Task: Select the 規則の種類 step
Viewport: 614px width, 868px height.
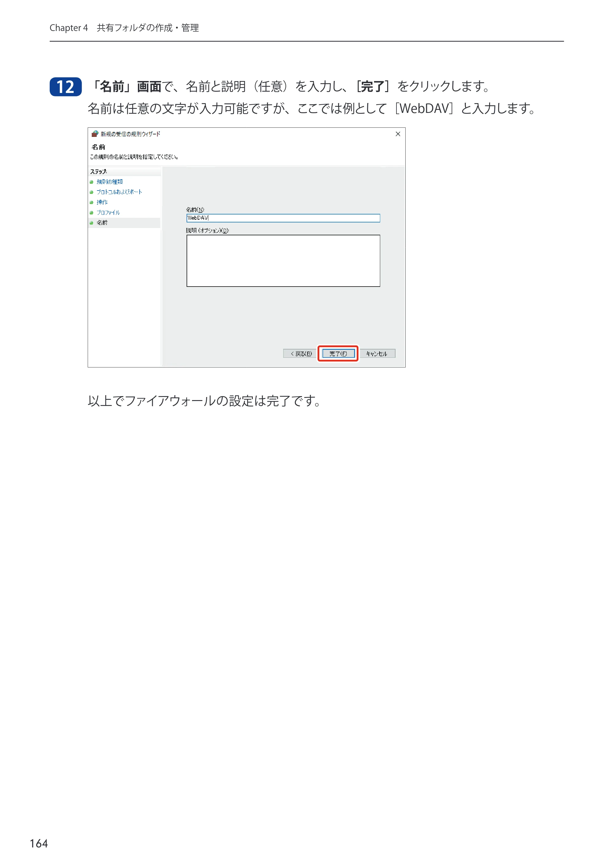Action: [x=110, y=182]
